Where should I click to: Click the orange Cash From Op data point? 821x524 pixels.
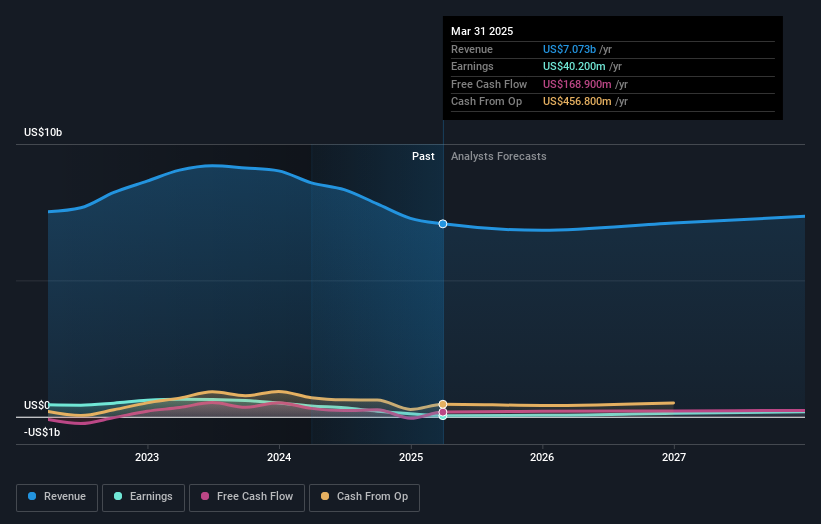click(x=443, y=404)
